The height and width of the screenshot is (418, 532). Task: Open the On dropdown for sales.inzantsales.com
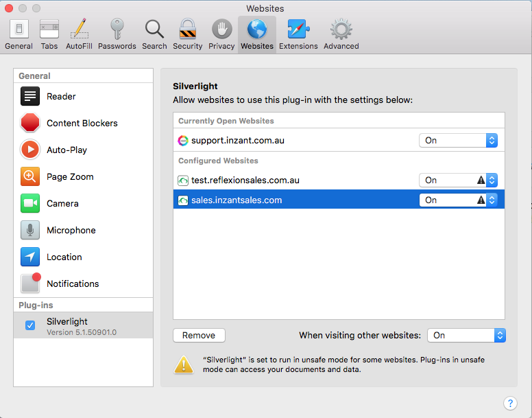tap(459, 200)
